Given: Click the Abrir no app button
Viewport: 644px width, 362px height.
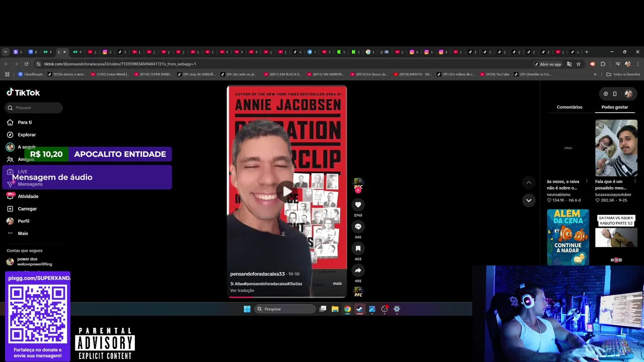Looking at the screenshot, I should [x=548, y=64].
